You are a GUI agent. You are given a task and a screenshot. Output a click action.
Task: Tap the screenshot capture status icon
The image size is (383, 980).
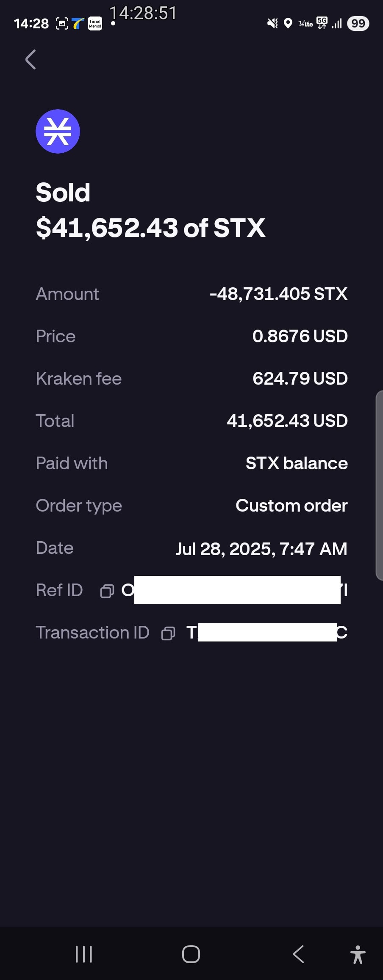point(62,24)
